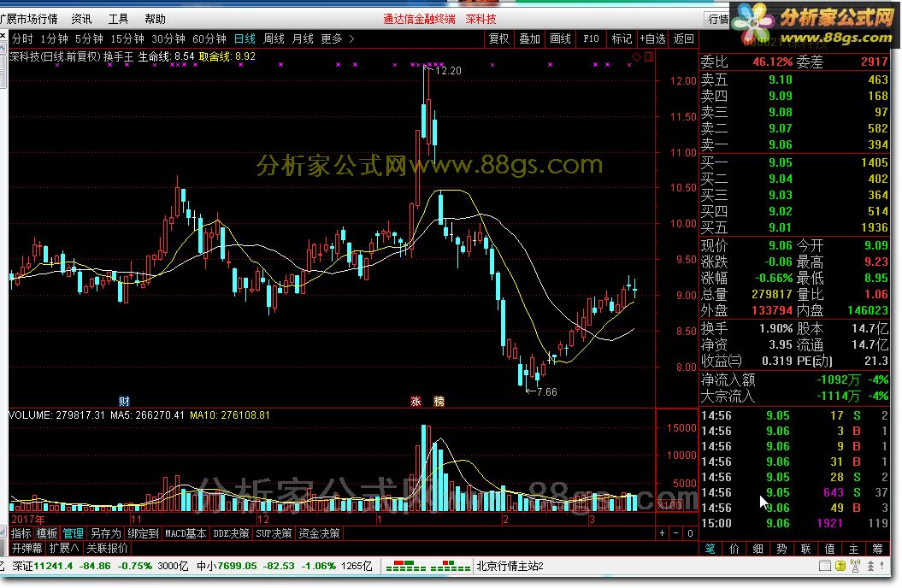Image resolution: width=902 pixels, height=588 pixels.
Task: Open the 资讯 menu
Action: [x=82, y=19]
